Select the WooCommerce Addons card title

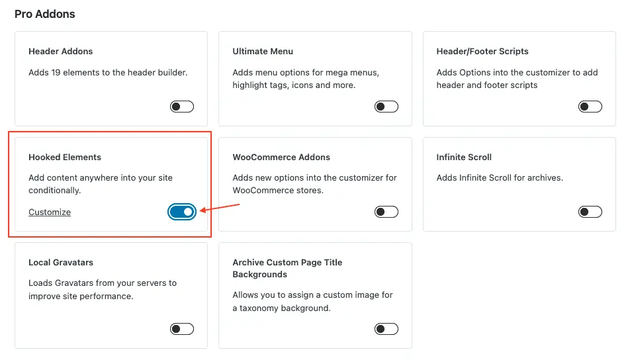[x=281, y=157]
